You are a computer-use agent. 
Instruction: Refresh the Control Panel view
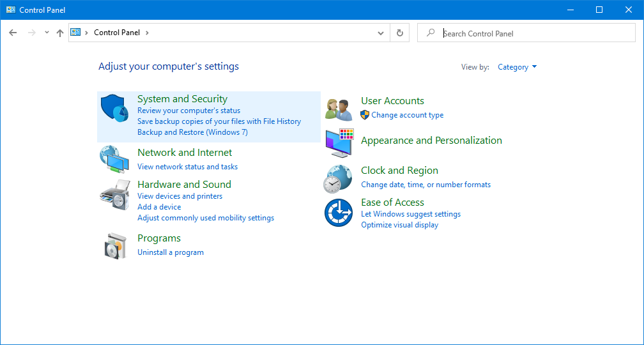click(x=400, y=33)
